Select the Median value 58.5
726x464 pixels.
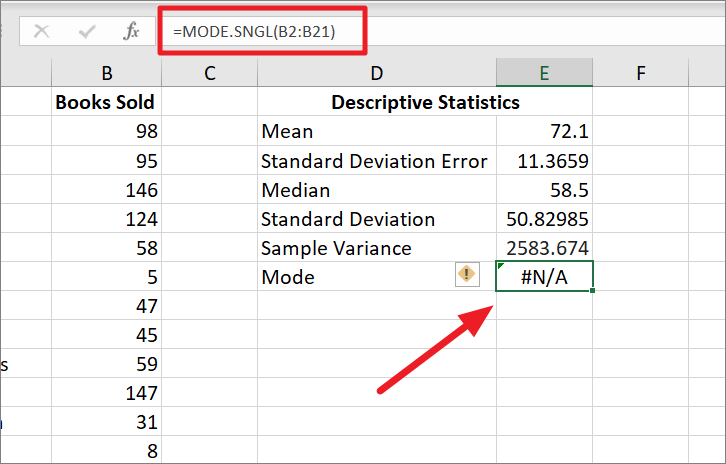tap(544, 190)
